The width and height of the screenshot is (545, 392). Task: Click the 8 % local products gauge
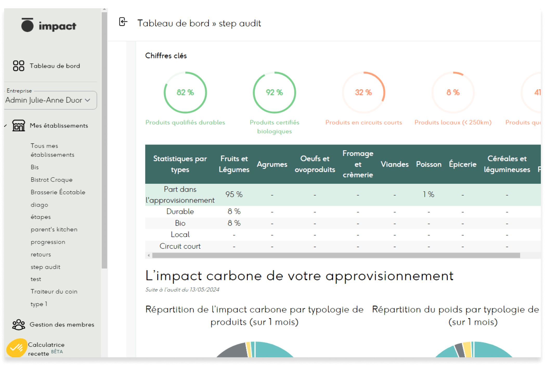(x=453, y=92)
